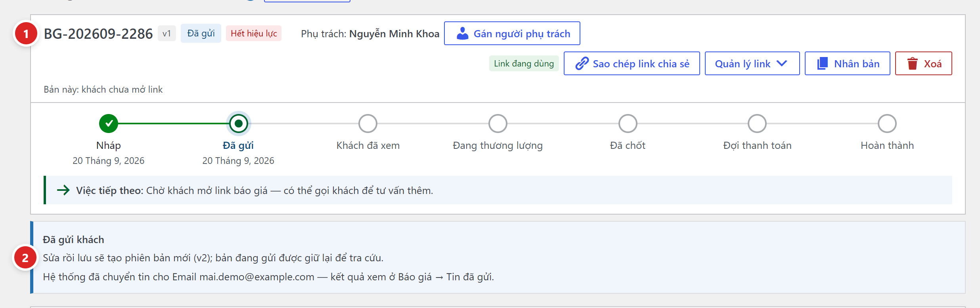Click the quote code BG-202609-2286
This screenshot has height=308, width=980.
(x=98, y=34)
